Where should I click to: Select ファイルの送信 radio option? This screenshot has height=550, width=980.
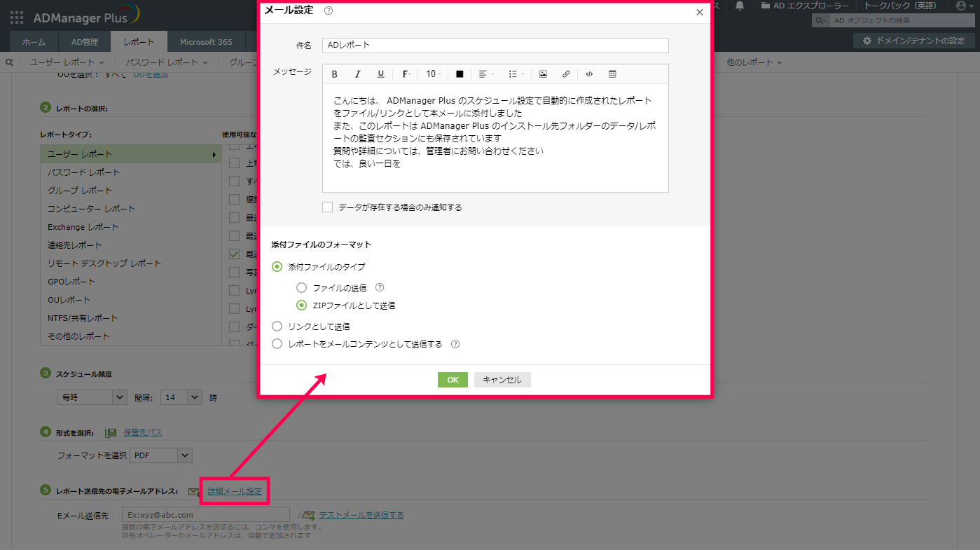[x=302, y=287]
